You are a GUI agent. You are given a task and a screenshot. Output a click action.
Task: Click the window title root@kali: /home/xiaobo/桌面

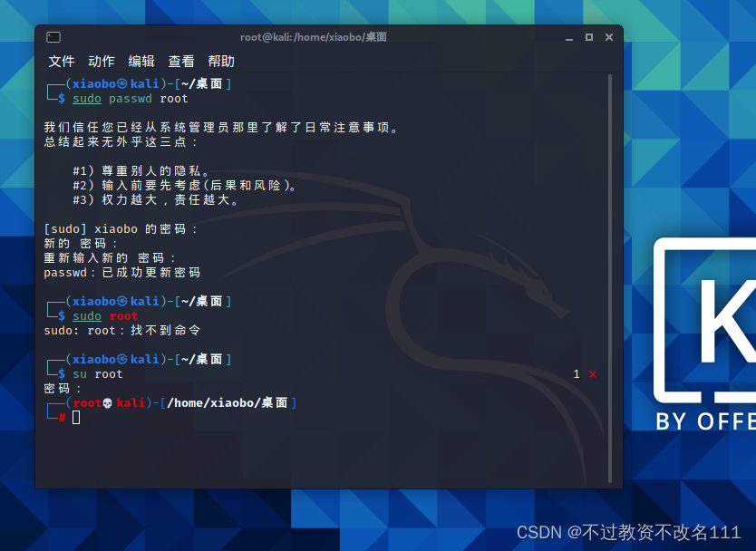314,37
